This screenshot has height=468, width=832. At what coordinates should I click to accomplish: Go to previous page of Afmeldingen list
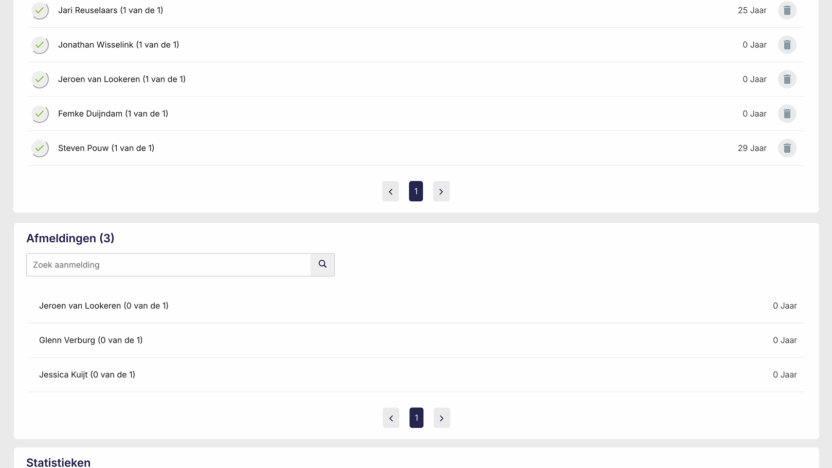tap(391, 418)
